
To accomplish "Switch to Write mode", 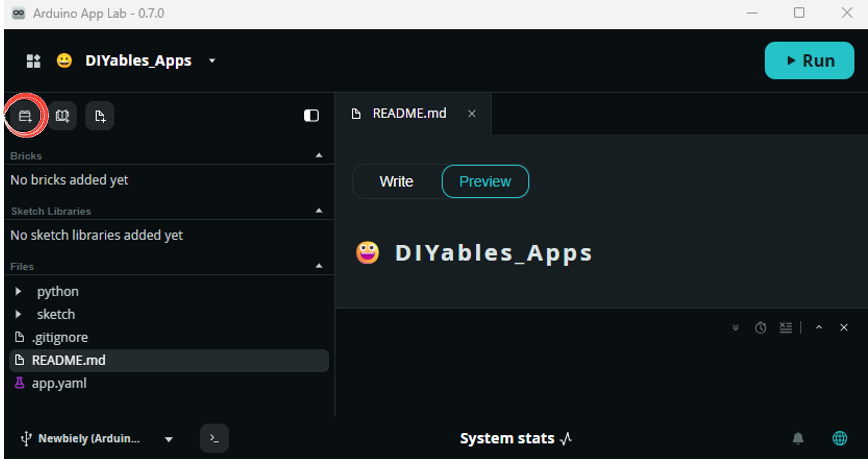I will point(396,182).
